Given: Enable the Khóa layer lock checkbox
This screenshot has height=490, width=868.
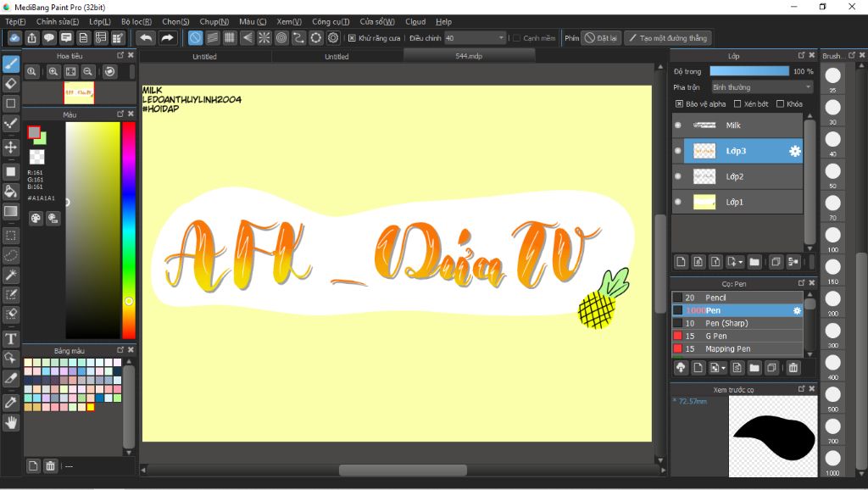Looking at the screenshot, I should (780, 104).
